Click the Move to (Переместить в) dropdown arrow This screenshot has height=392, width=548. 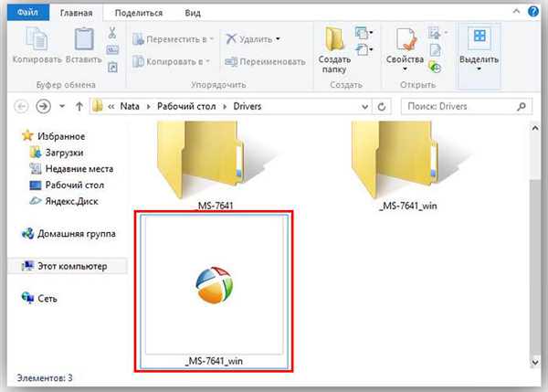click(x=212, y=39)
